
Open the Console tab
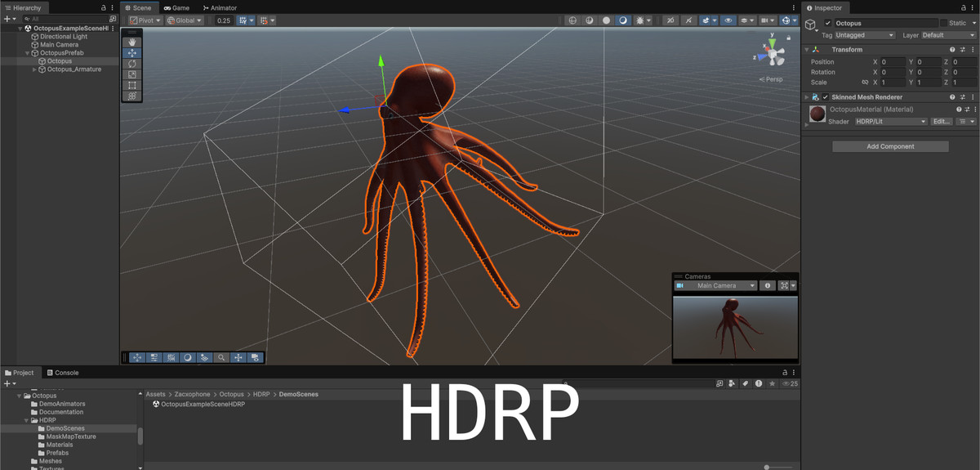pyautogui.click(x=62, y=373)
